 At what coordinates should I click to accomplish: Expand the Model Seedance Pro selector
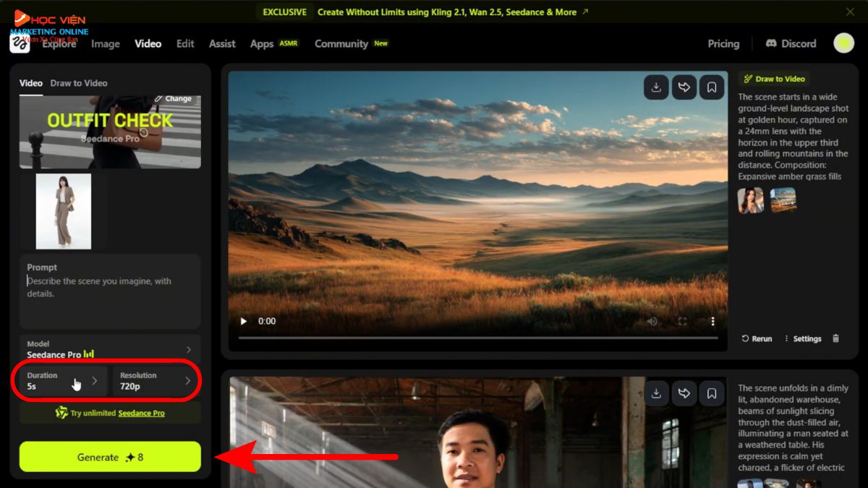point(110,349)
